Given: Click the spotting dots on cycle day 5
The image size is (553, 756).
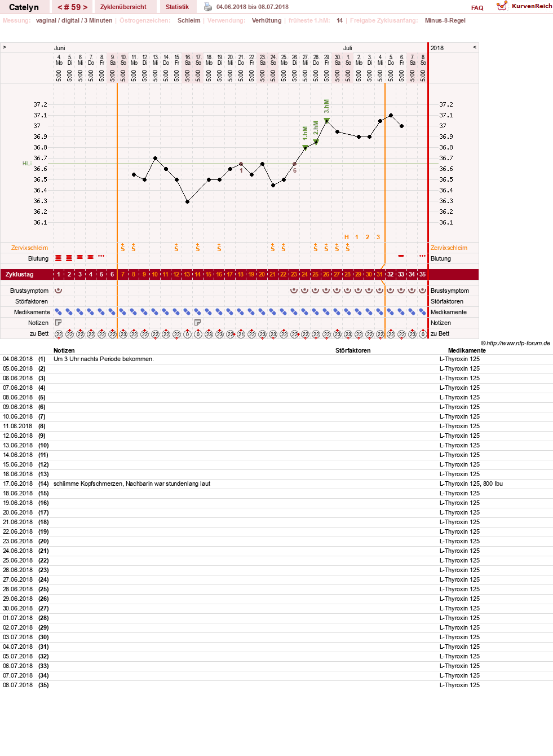Looking at the screenshot, I should point(101,256).
